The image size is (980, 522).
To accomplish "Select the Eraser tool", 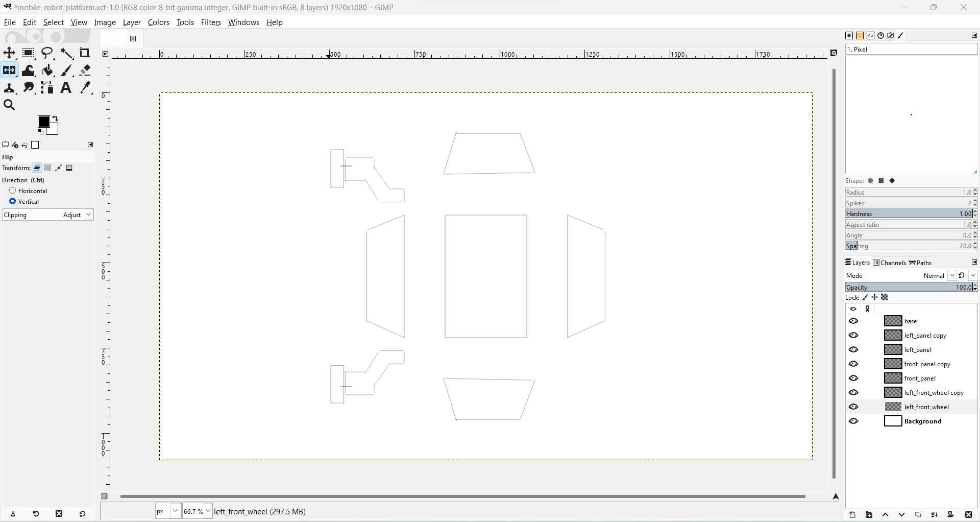I will 85,70.
